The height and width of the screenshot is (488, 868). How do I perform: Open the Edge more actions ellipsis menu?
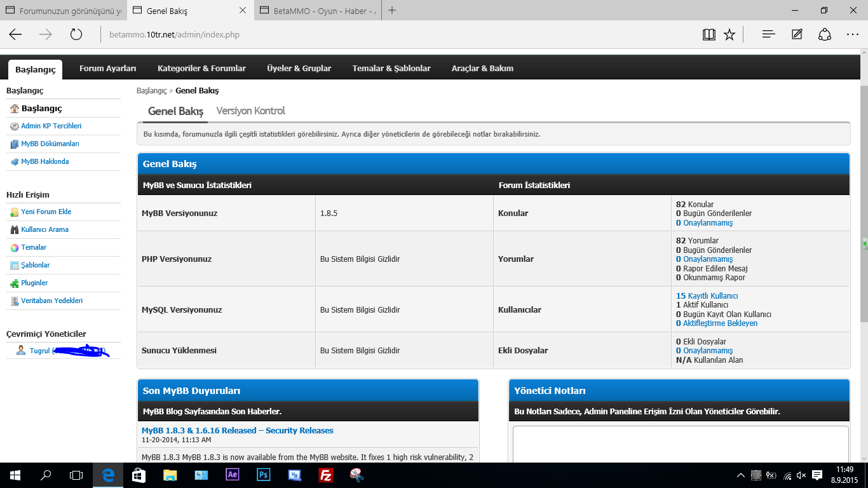point(853,34)
